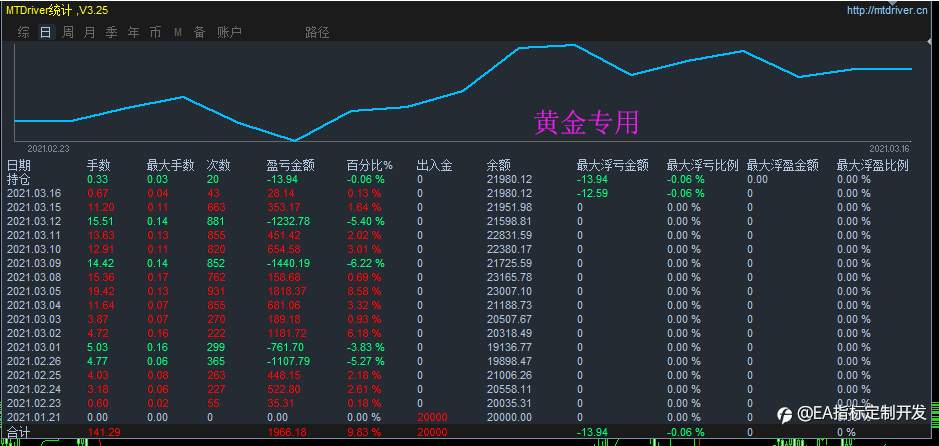Image resolution: width=939 pixels, height=446 pixels.
Task: Click the -6.22 % percentage cell
Action: click(x=366, y=263)
